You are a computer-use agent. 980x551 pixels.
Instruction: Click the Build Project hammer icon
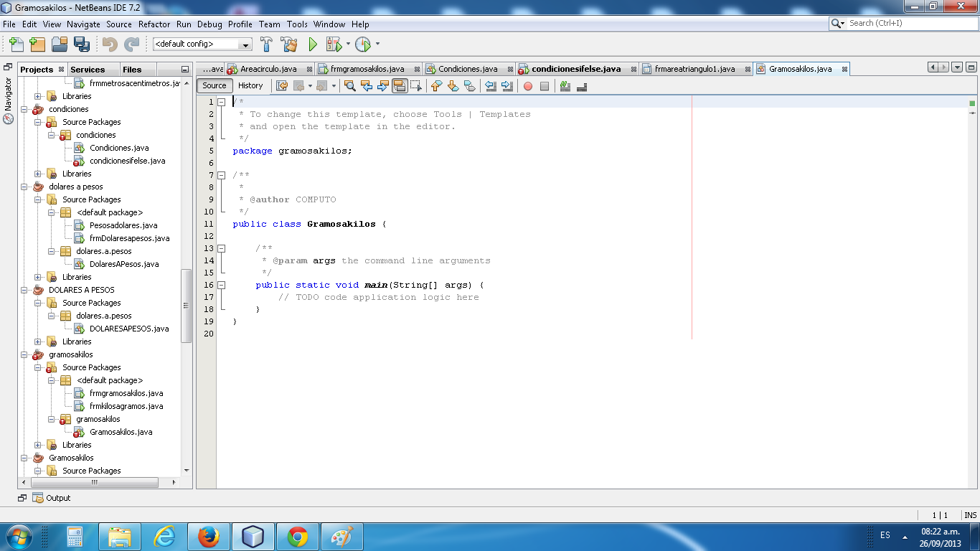click(266, 44)
